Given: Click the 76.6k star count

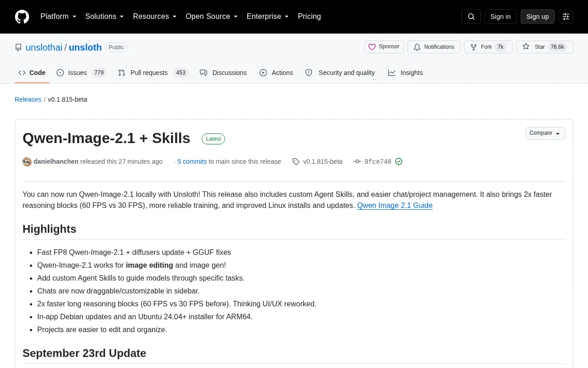Looking at the screenshot, I should coord(557,47).
